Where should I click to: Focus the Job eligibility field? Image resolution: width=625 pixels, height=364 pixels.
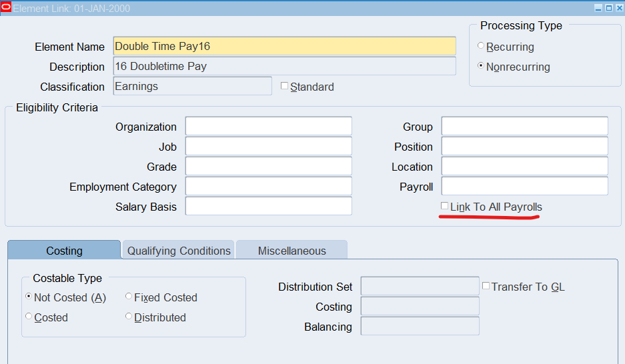point(268,147)
